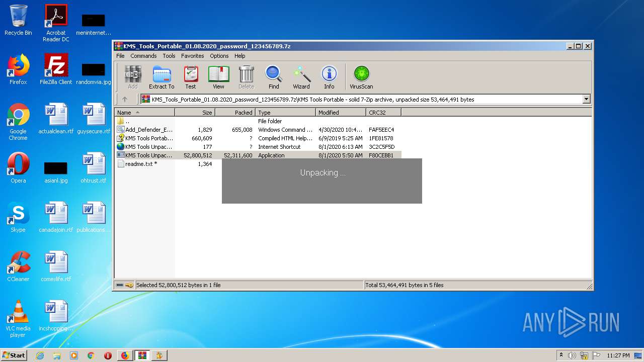Select the Internet Shortcut file row
The height and width of the screenshot is (362, 644).
tap(259, 147)
